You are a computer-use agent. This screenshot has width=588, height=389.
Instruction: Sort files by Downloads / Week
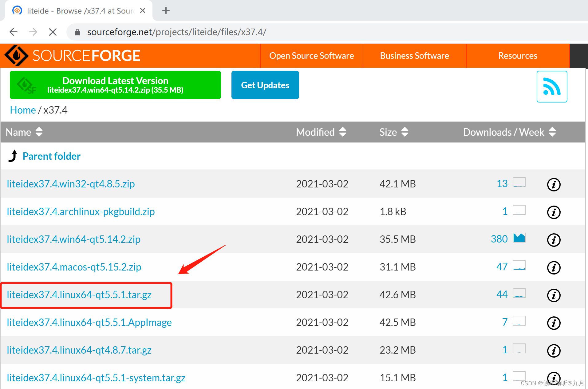click(509, 132)
